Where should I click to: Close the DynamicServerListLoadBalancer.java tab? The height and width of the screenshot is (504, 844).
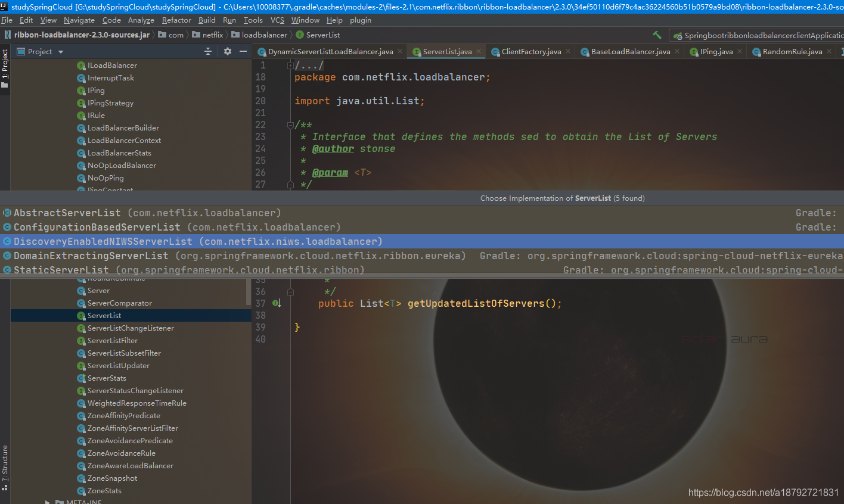tap(400, 52)
